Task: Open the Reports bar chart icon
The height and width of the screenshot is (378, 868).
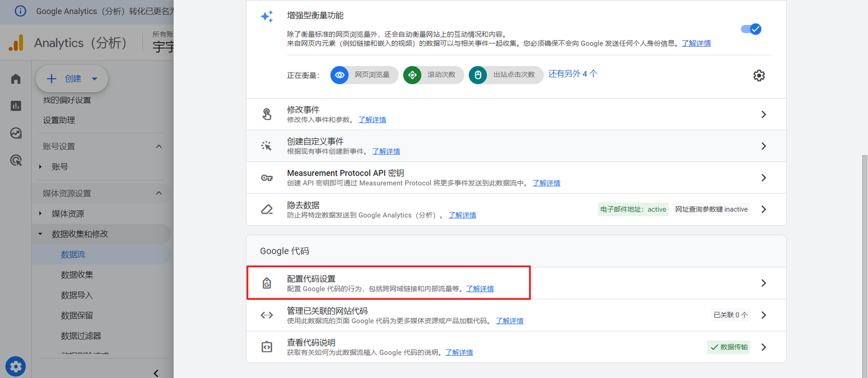Action: click(x=16, y=106)
